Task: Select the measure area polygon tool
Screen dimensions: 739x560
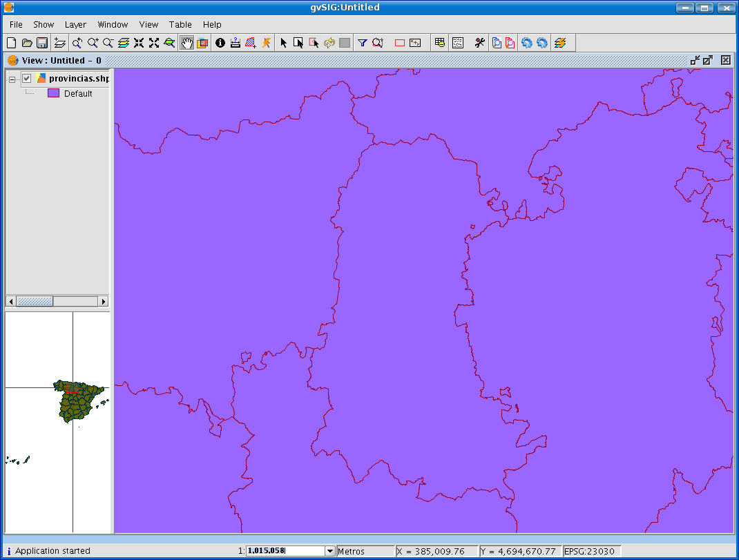Action: pyautogui.click(x=251, y=43)
